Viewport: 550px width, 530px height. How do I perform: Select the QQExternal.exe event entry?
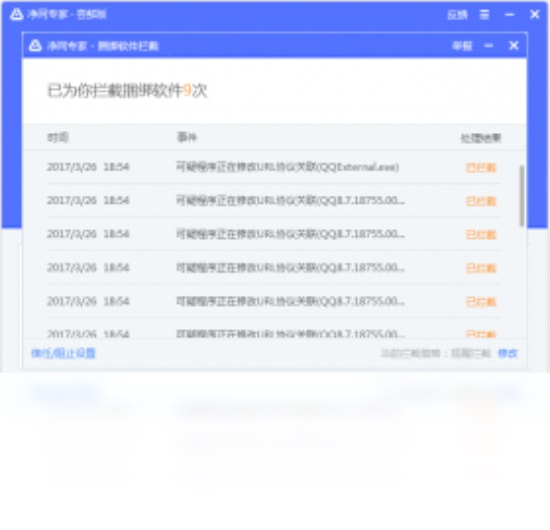coord(288,167)
